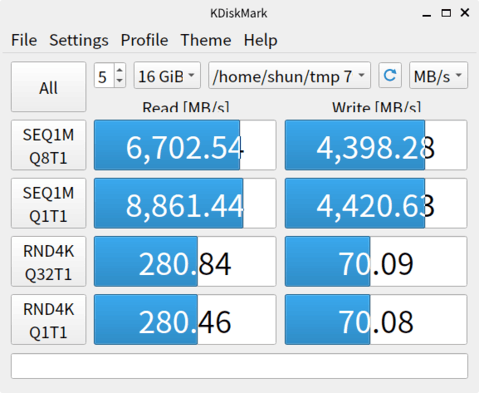Viewport: 479px width, 393px height.
Task: Decrease the test loop count stepper
Action: click(120, 81)
